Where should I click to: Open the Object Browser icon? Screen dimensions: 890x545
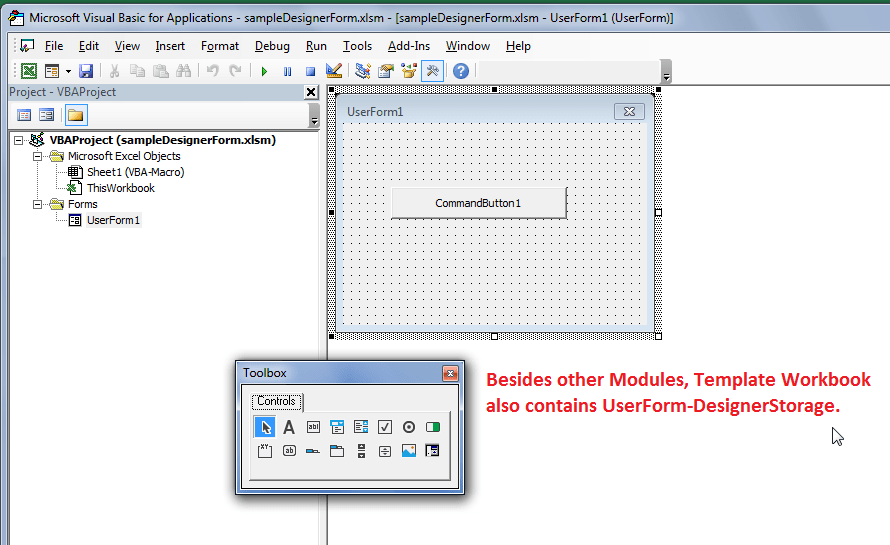click(x=409, y=71)
